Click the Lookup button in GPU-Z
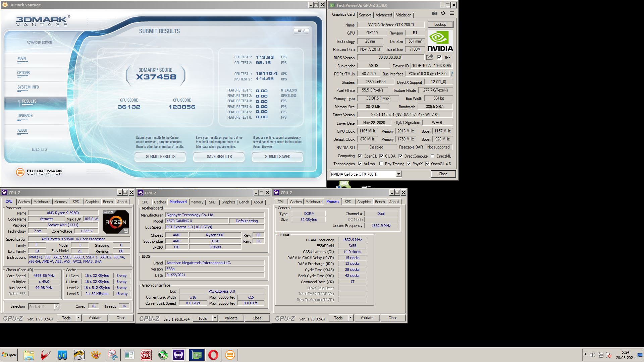The width and height of the screenshot is (644, 362). (440, 24)
